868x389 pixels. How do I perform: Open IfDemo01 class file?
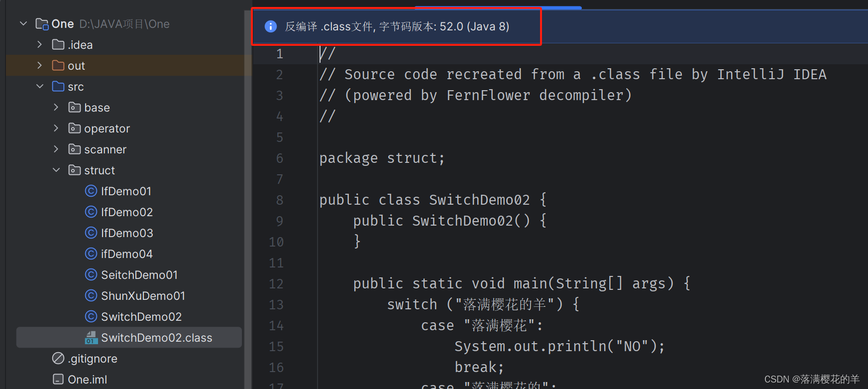pyautogui.click(x=126, y=191)
